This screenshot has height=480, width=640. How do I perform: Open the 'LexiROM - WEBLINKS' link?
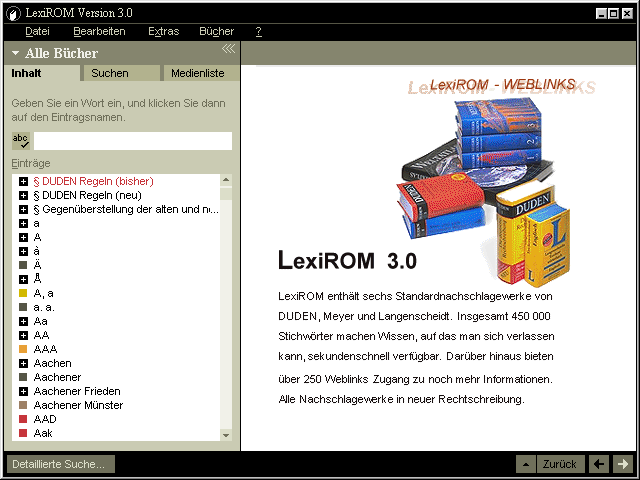[502, 85]
